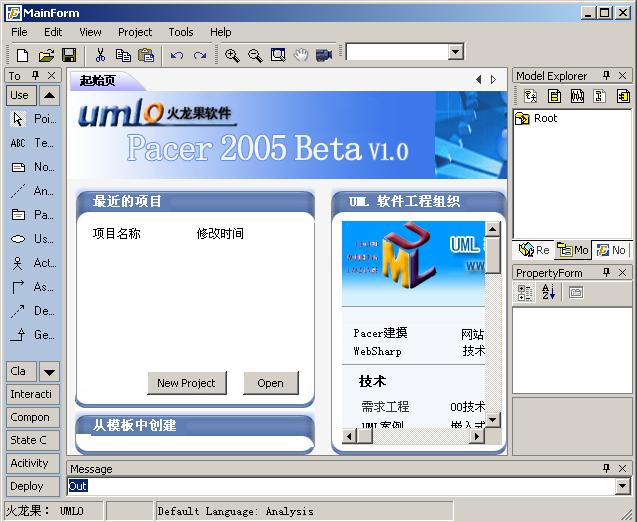
Task: Expand the State C toolbox section
Action: click(33, 440)
